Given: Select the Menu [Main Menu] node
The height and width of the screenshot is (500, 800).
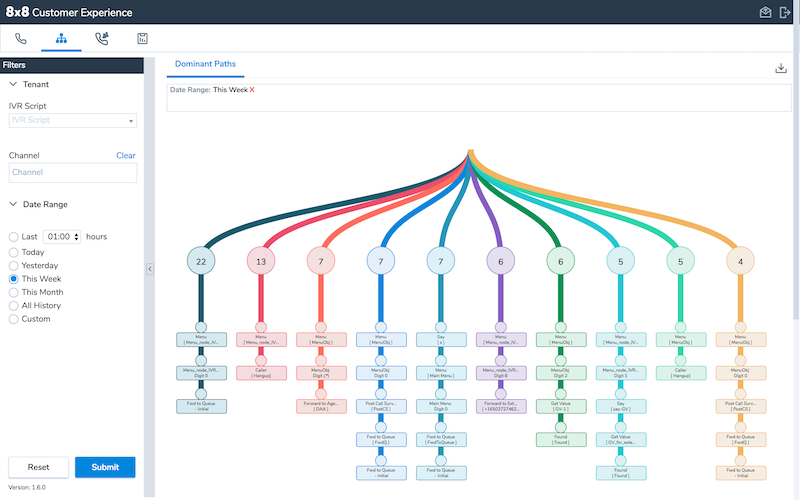Looking at the screenshot, I should click(441, 373).
